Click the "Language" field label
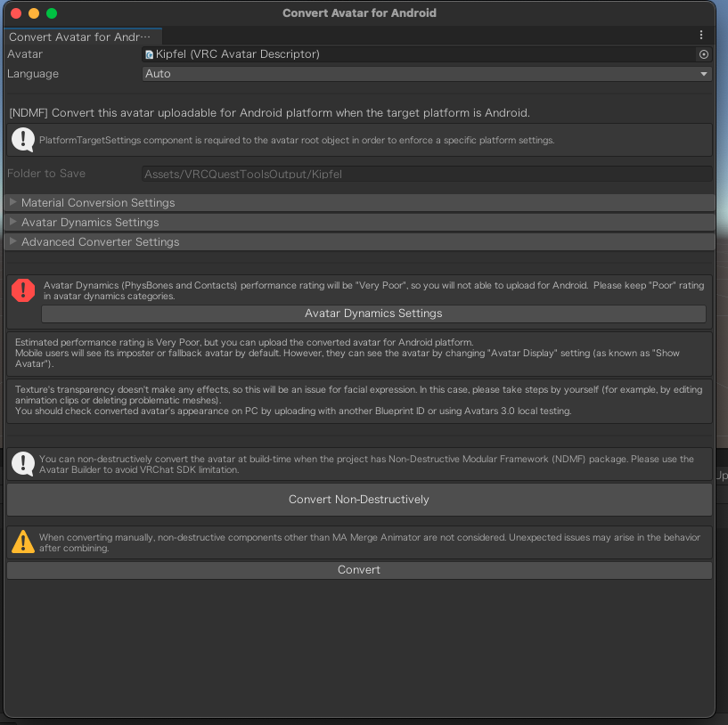Viewport: 728px width, 725px height. (x=33, y=74)
